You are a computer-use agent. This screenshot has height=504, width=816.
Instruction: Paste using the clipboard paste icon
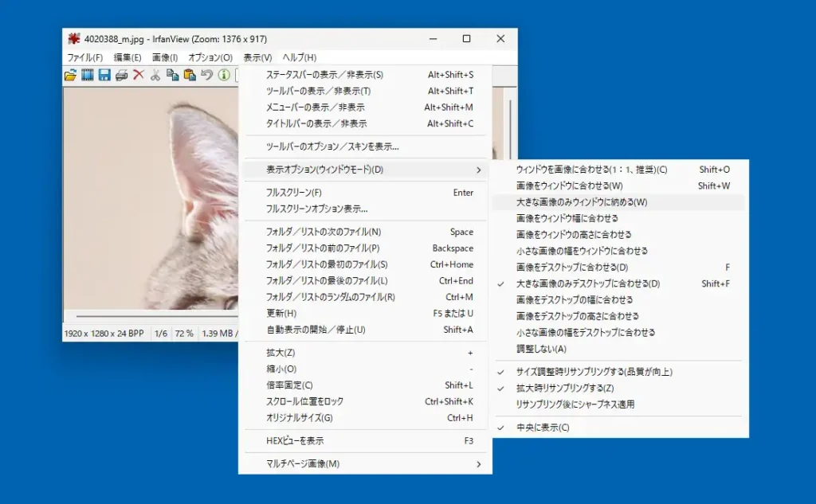pos(190,77)
